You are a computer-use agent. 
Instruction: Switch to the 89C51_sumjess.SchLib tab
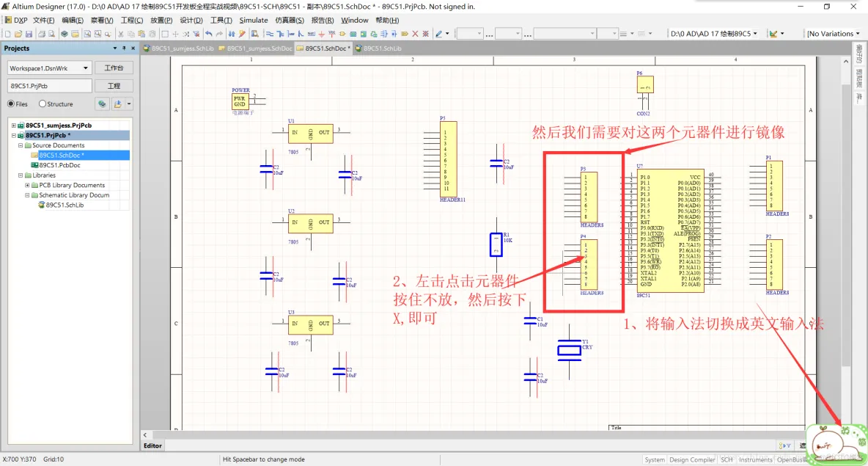pos(178,48)
